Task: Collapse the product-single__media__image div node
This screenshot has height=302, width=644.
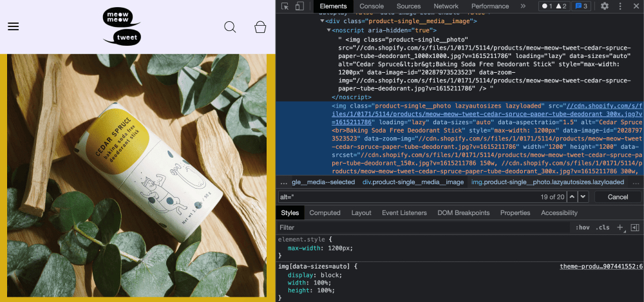Action: 321,21
